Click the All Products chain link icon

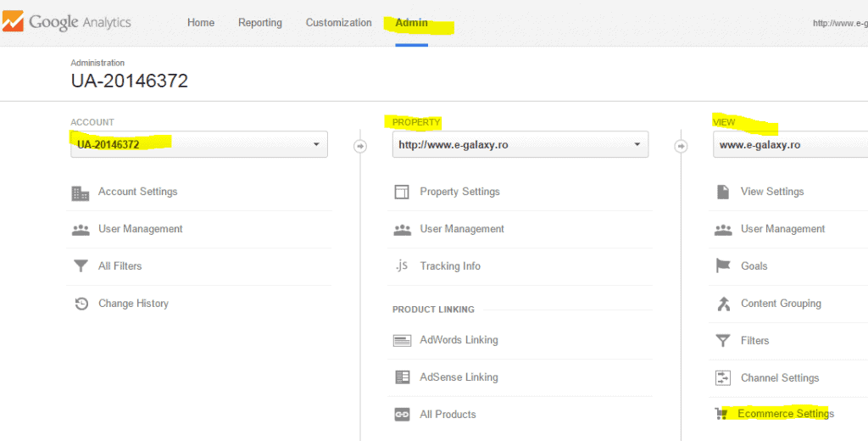(x=403, y=415)
